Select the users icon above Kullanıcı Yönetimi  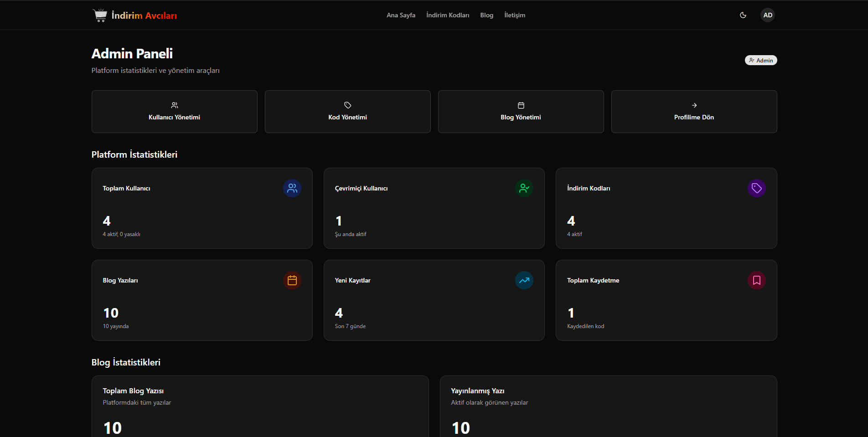174,105
